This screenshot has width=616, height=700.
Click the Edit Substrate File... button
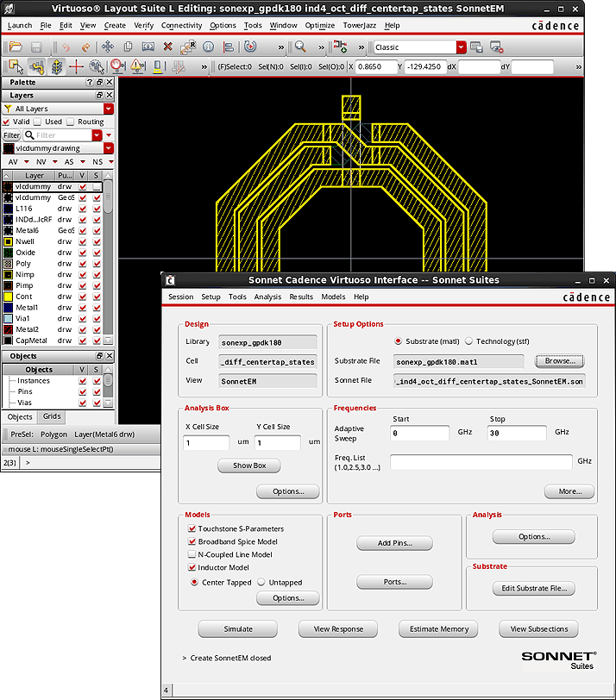click(x=534, y=589)
